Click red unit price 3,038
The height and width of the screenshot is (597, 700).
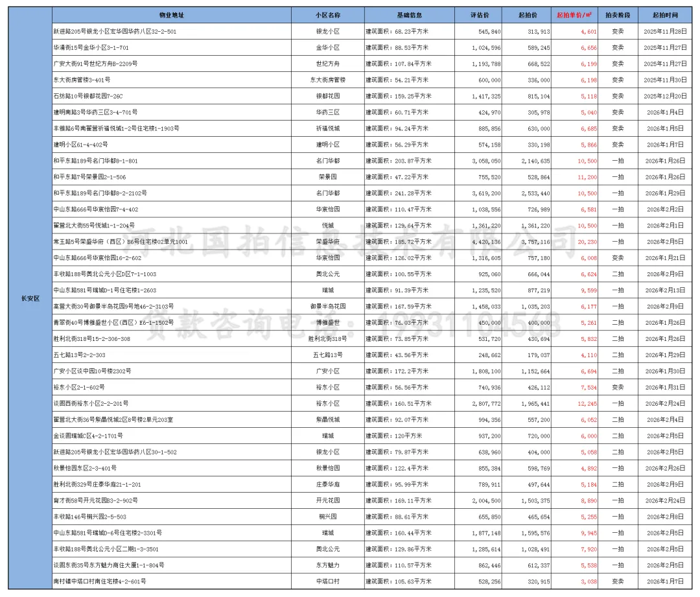589,582
